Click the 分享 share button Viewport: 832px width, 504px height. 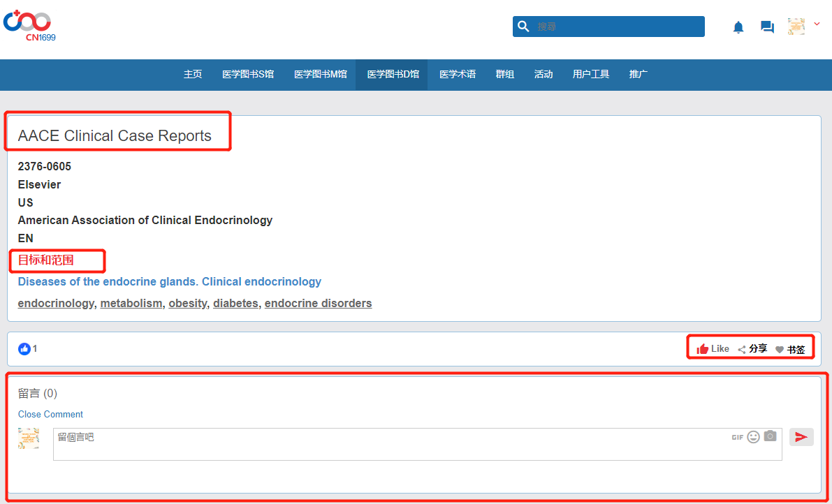[752, 349]
